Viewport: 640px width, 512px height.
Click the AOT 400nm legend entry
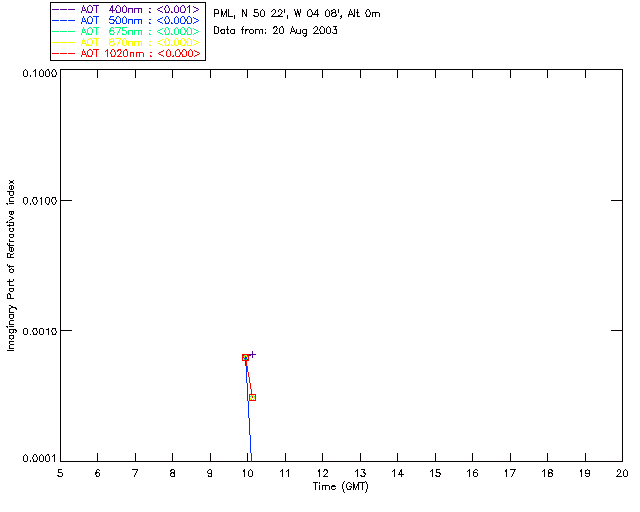[127, 9]
